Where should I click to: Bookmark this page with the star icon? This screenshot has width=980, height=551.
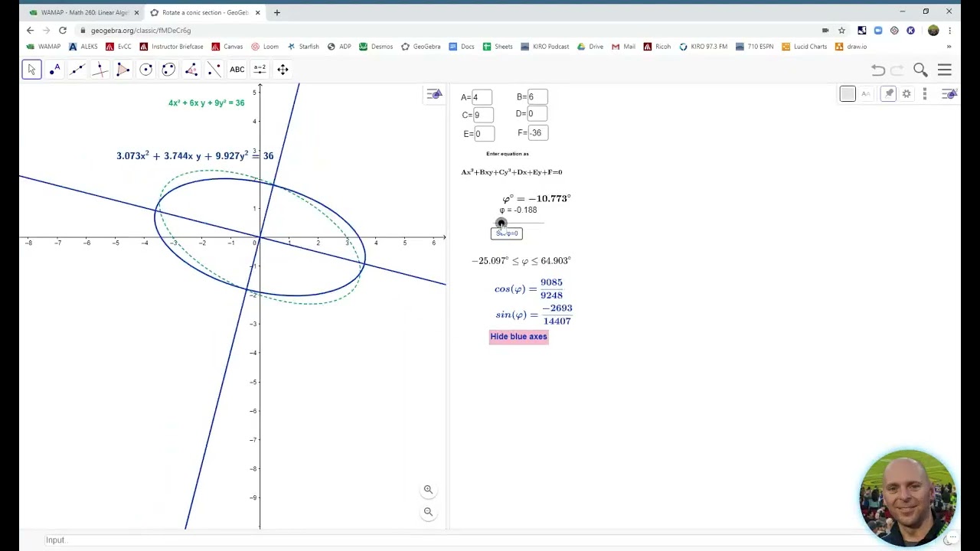pyautogui.click(x=841, y=31)
